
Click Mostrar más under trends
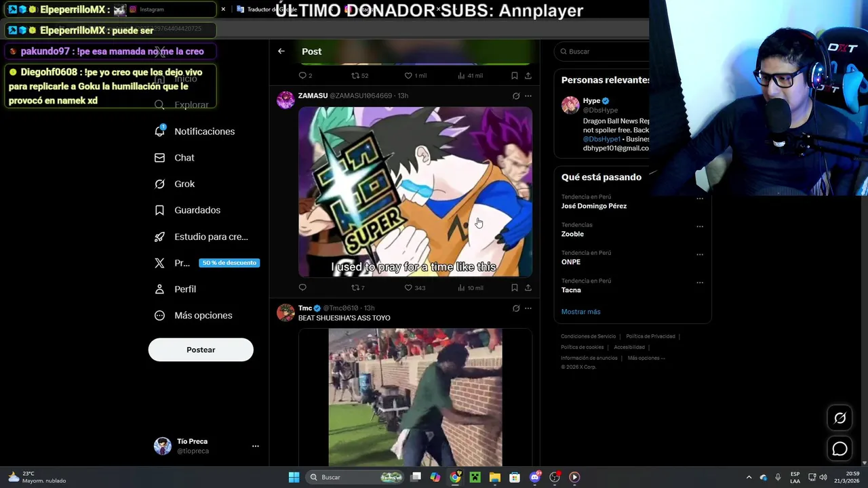[x=580, y=312]
